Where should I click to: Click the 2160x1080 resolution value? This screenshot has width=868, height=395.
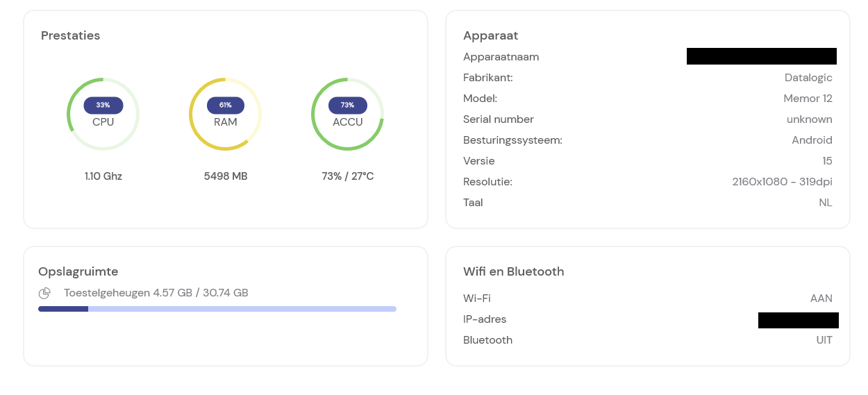(782, 182)
